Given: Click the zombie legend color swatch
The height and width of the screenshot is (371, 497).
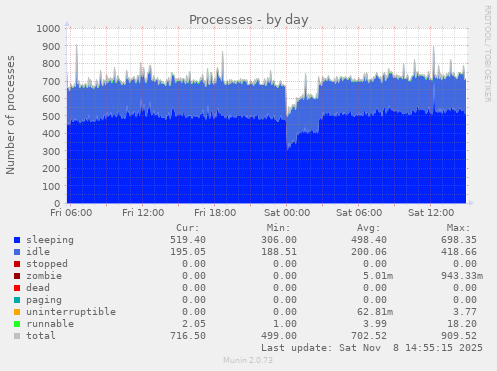Looking at the screenshot, I should pos(17,276).
